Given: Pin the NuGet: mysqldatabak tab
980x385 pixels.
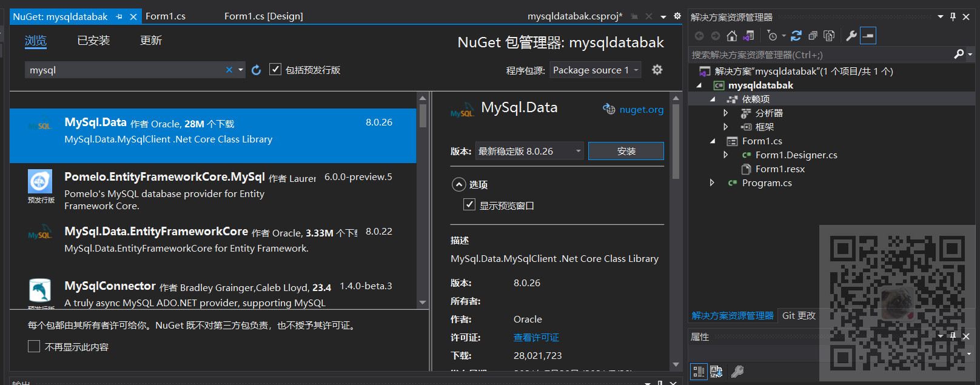Looking at the screenshot, I should click(119, 16).
